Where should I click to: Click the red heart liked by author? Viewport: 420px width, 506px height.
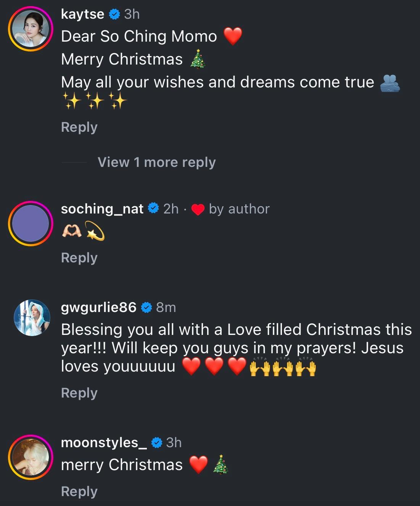click(198, 209)
